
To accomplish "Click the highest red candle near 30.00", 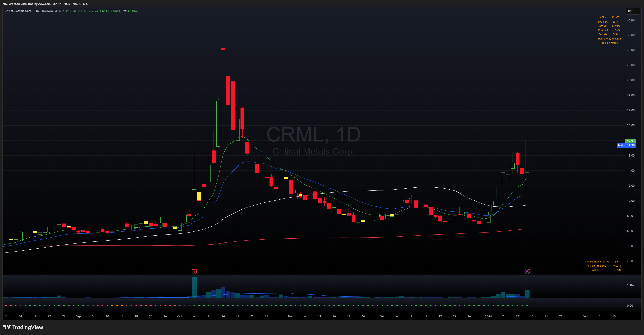I will click(223, 49).
